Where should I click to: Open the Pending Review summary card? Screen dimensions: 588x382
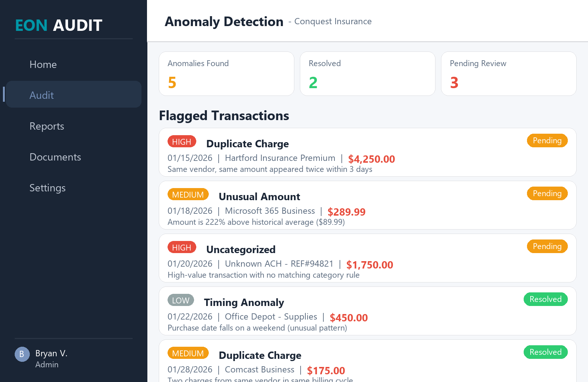pos(509,73)
